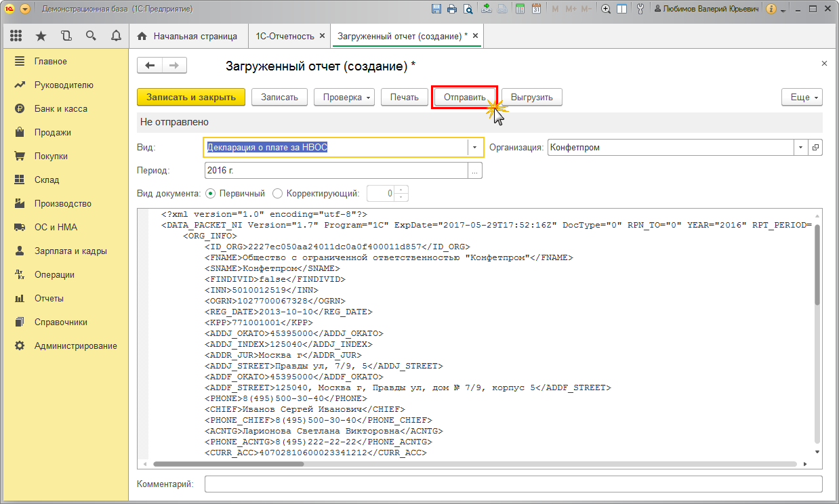The image size is (839, 504).
Task: Open the Администрирование section
Action: pyautogui.click(x=66, y=346)
